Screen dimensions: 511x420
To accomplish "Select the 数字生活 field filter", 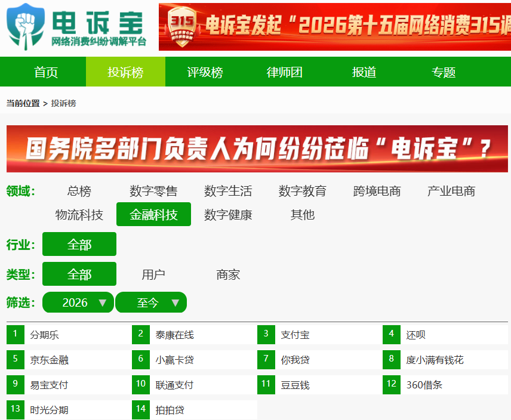I will (x=228, y=191).
